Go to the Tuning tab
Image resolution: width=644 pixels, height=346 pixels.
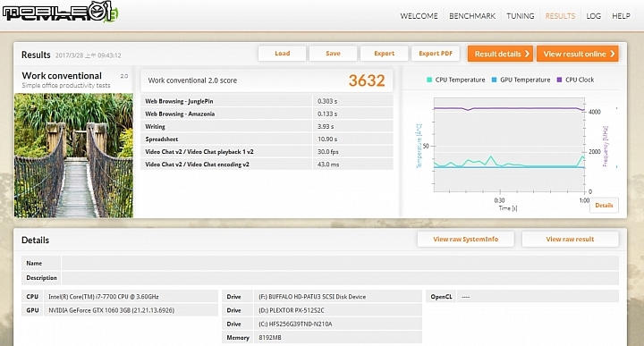click(520, 16)
